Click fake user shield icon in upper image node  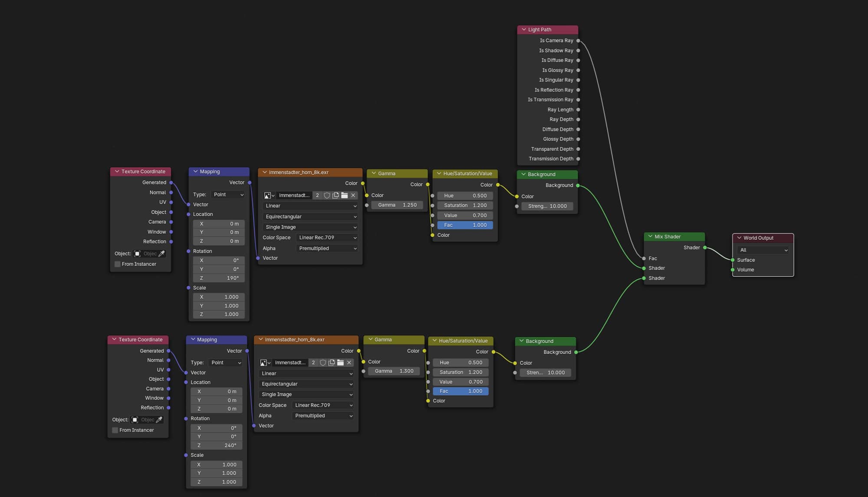(327, 196)
